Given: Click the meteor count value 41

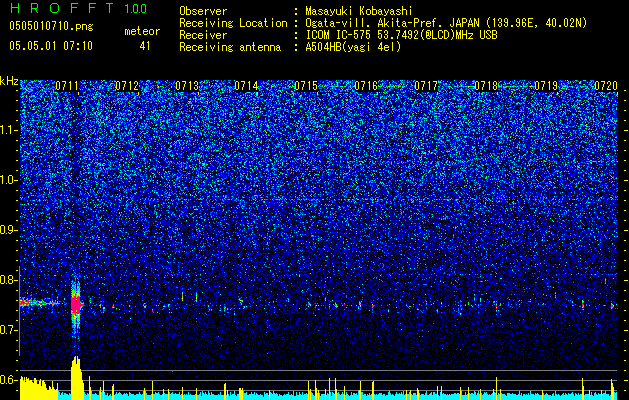Looking at the screenshot, I should pyautogui.click(x=145, y=46).
